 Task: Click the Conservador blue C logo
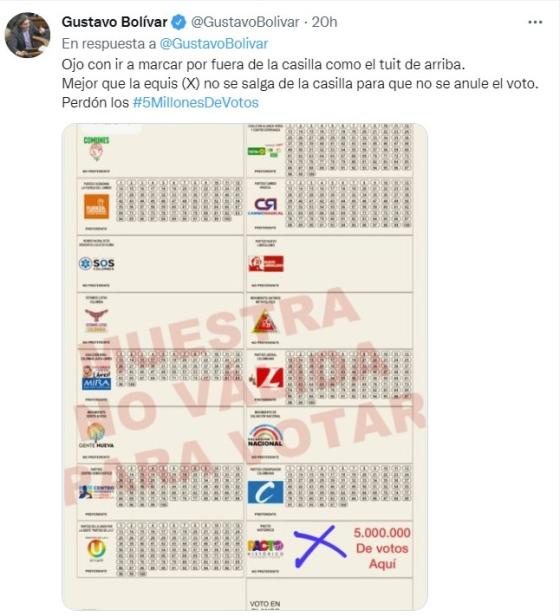266,492
